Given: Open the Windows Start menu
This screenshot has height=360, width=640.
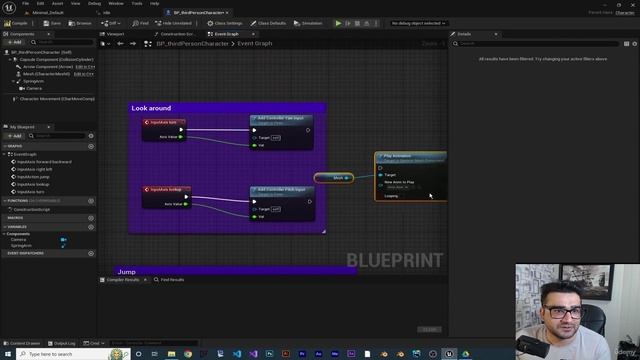Looking at the screenshot, I should (x=8, y=354).
